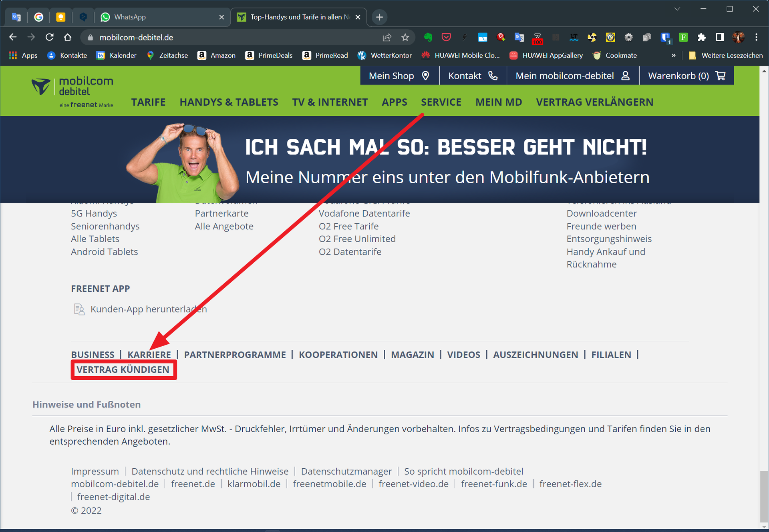Open VERTRAG VERLÄNGERN menu

point(594,102)
